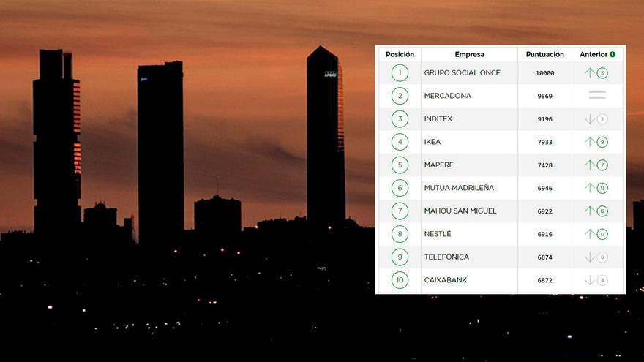Click previous rank 17 badge in Nestlé row
This screenshot has height=362, width=644.
coord(602,234)
